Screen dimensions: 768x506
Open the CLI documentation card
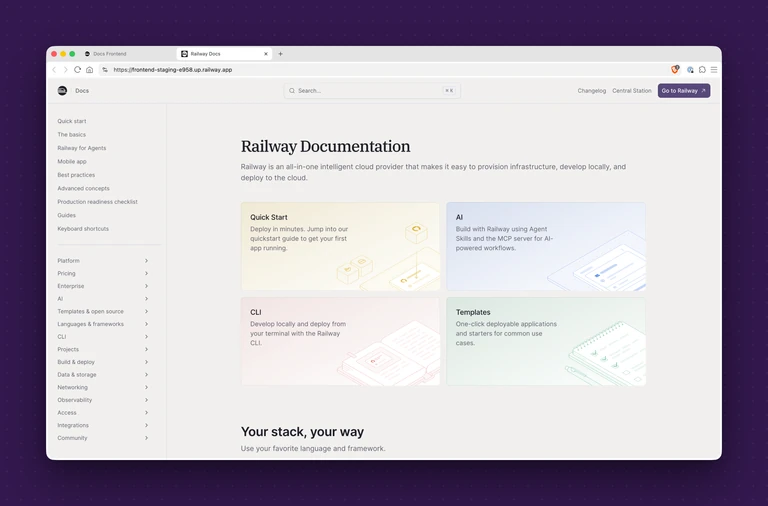[x=340, y=341]
